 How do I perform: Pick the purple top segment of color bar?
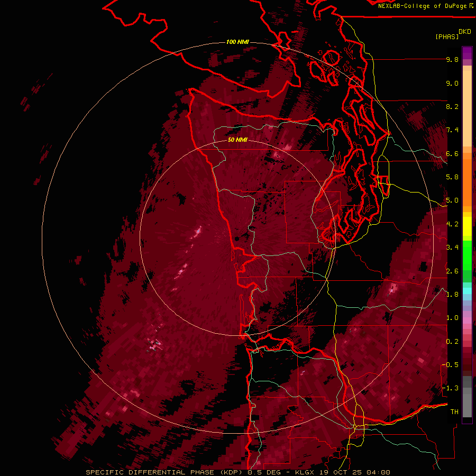tap(467, 53)
